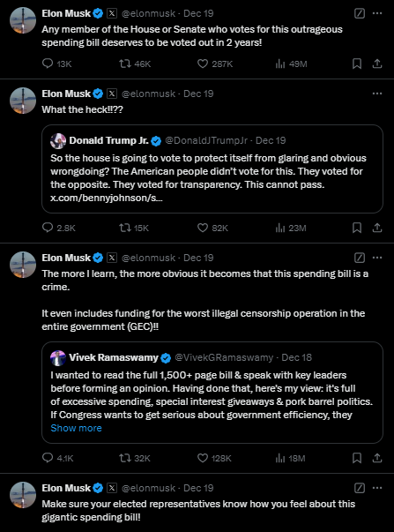Image resolution: width=394 pixels, height=532 pixels.
Task: Open the @VivekGRamaswamy handle
Action: (224, 357)
